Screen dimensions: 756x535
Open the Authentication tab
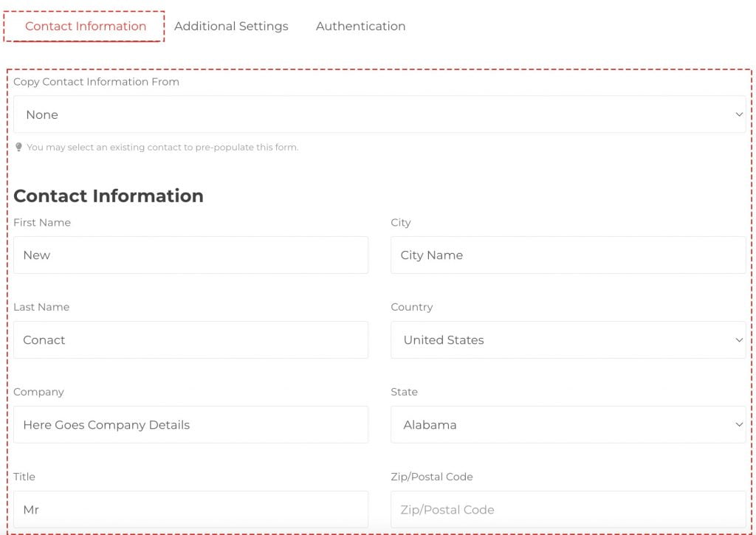(x=360, y=26)
